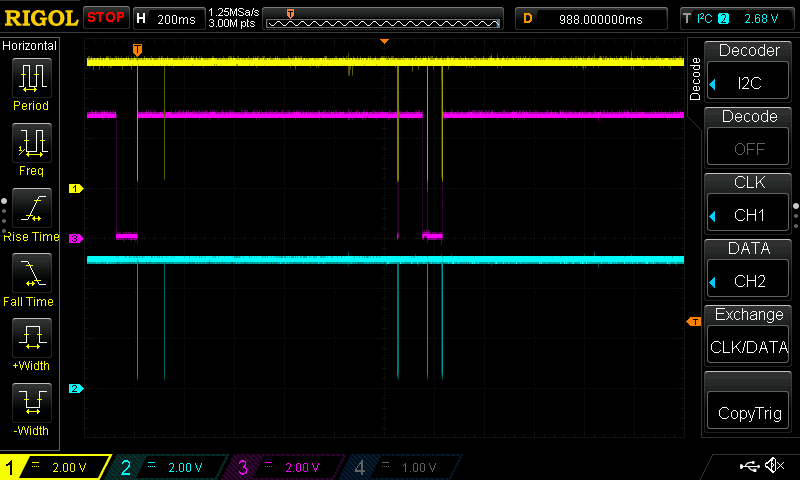Choose the Rise Time measurement
Viewport: 800px width, 480px height.
pos(31,214)
